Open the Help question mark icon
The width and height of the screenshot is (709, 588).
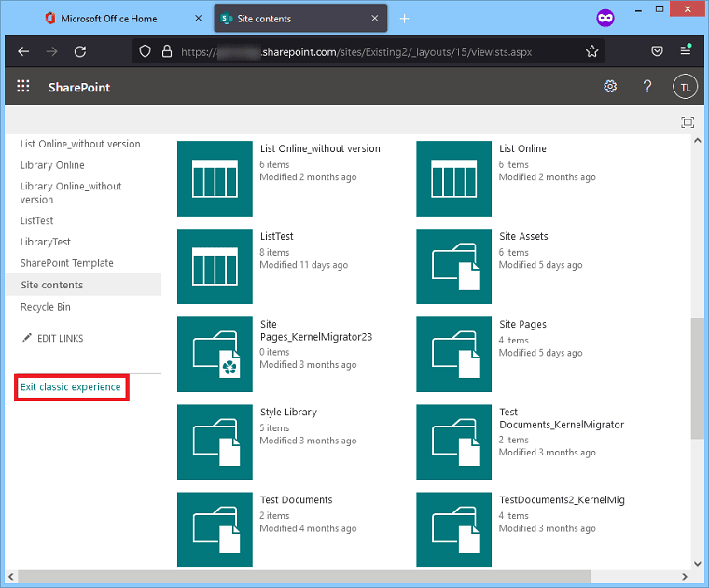click(647, 87)
